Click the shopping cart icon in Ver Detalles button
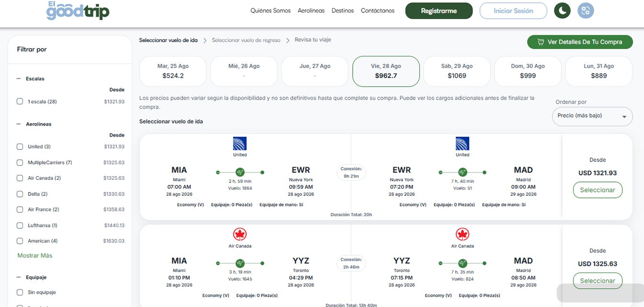The height and width of the screenshot is (307, 644). click(x=540, y=42)
